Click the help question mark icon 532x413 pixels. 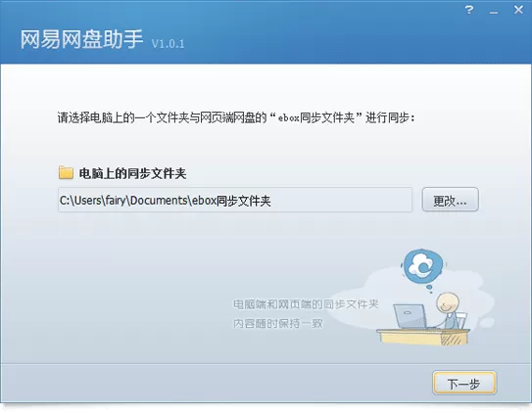click(x=469, y=10)
